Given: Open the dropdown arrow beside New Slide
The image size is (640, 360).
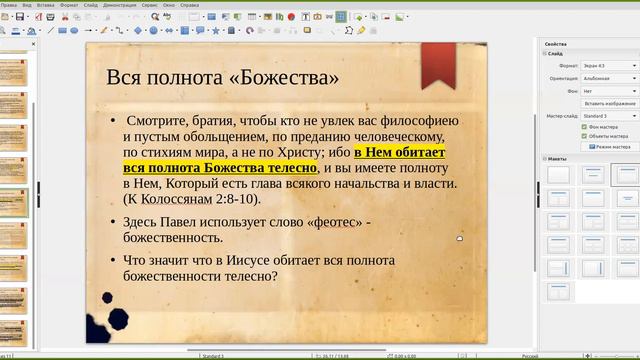Looking at the screenshot, I should (365, 17).
